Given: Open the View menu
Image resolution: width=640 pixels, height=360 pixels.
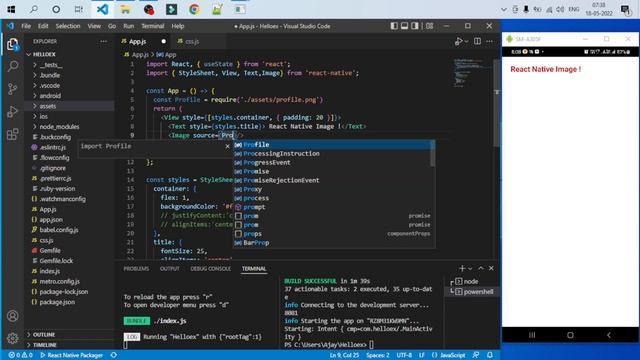Looking at the screenshot, I should pos(94,26).
